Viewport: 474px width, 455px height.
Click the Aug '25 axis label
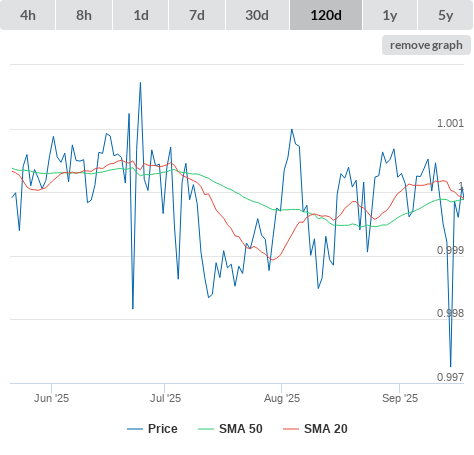pos(282,398)
